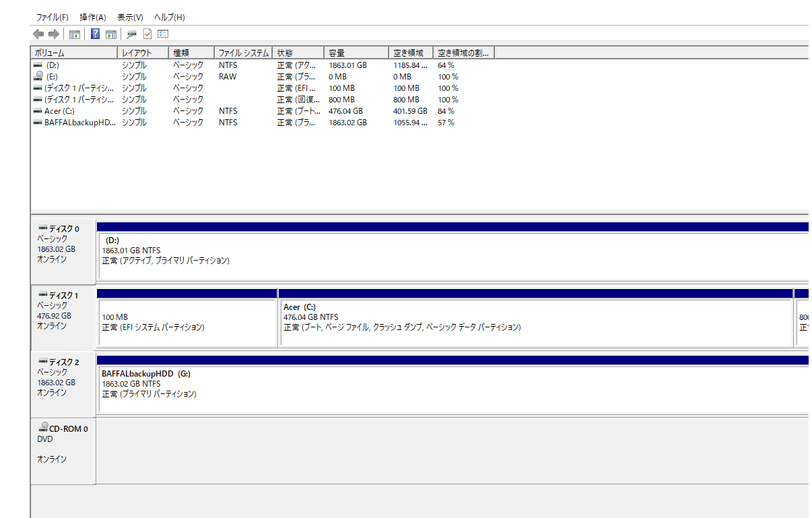Sort by the ファイル システム column header

[x=243, y=53]
